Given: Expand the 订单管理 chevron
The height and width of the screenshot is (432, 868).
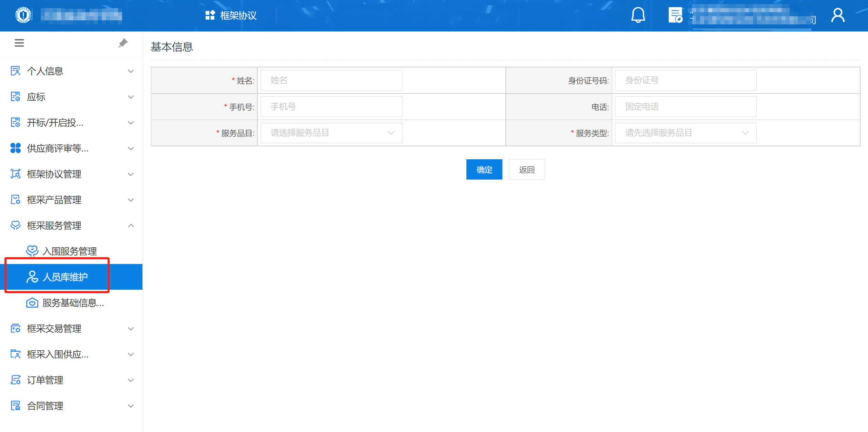Looking at the screenshot, I should tap(131, 380).
